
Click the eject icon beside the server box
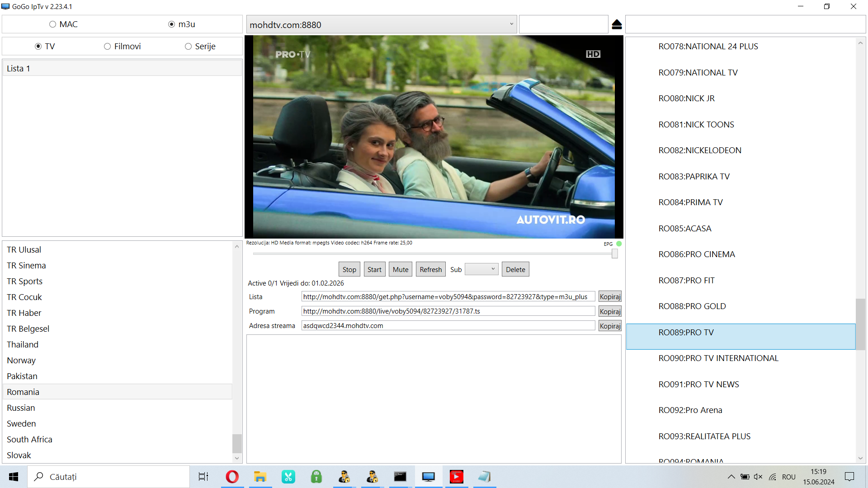coord(617,24)
